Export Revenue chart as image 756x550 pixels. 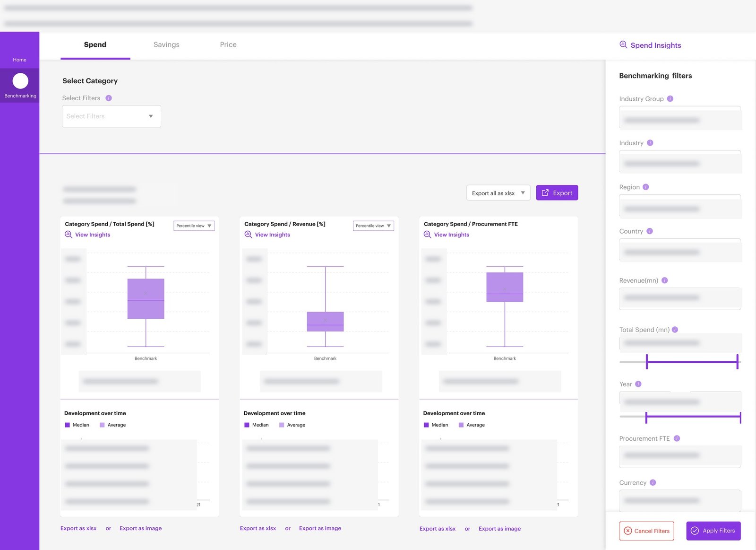pos(320,528)
